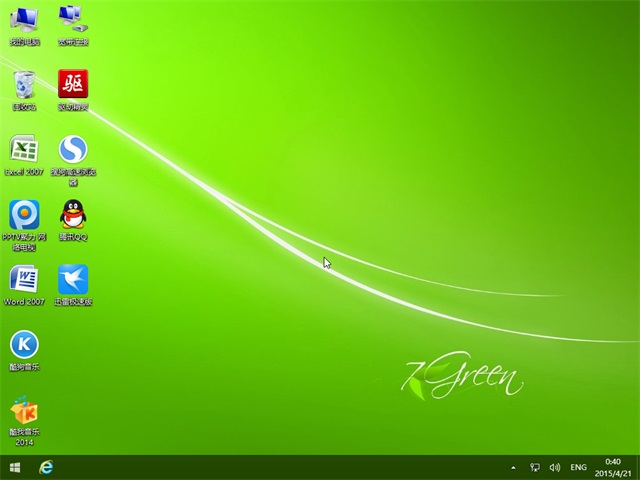Open the red Driver Genius icon
Image resolution: width=640 pixels, height=480 pixels.
tap(73, 85)
